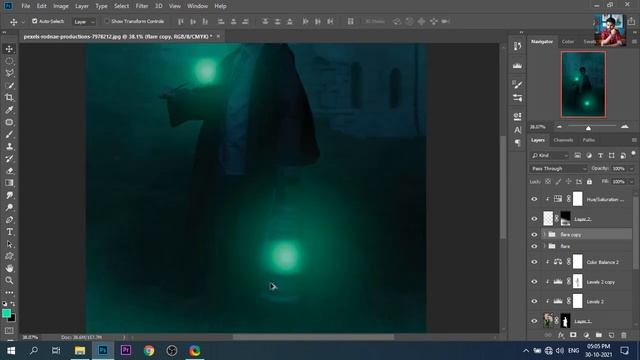Open File Explorer from the taskbar
Screen dimensions: 640x360
tap(80, 351)
